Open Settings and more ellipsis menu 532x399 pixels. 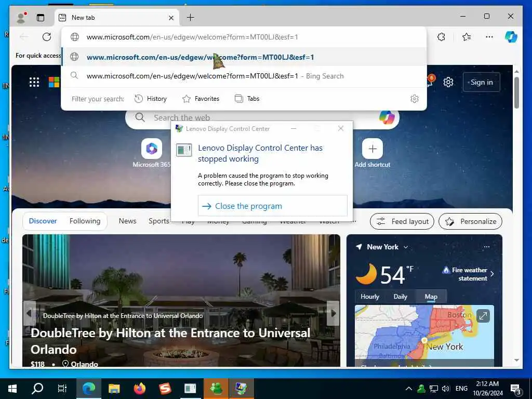[489, 37]
